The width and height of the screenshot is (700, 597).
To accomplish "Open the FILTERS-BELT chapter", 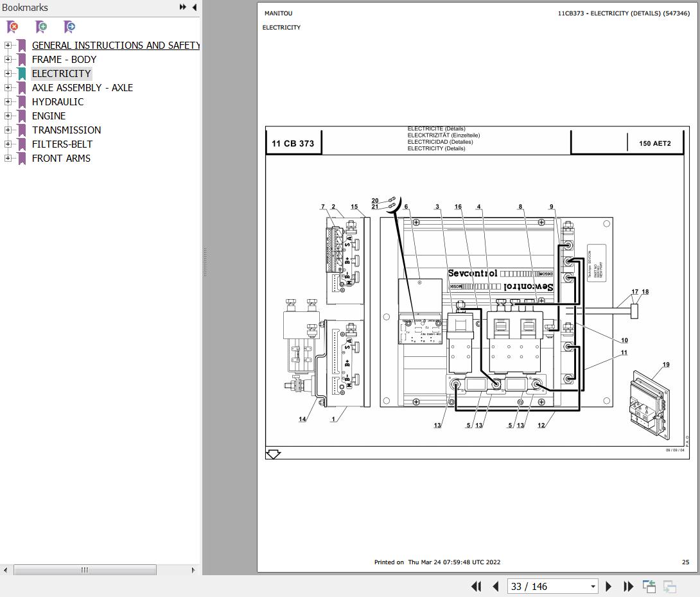I will click(x=62, y=144).
